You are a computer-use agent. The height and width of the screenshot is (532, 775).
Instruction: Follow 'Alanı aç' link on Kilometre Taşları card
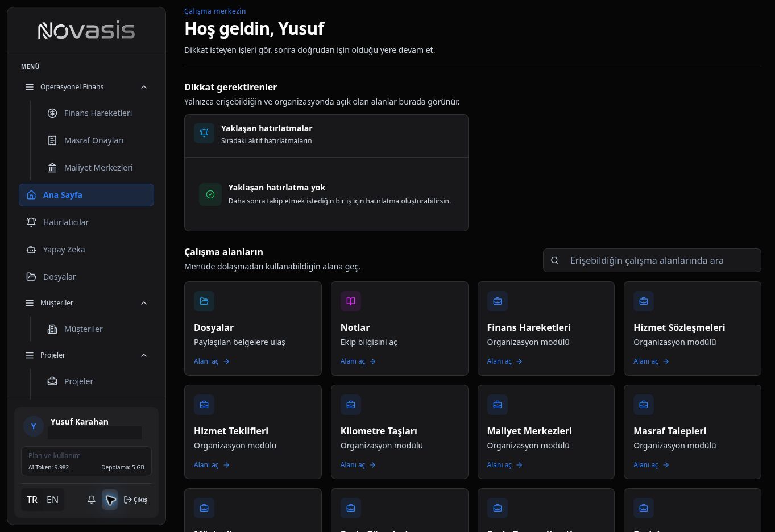(358, 465)
